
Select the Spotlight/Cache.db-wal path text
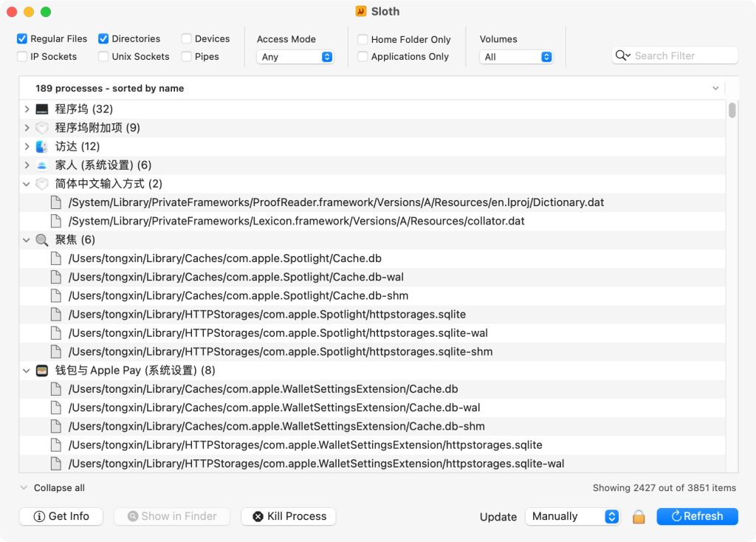click(236, 277)
